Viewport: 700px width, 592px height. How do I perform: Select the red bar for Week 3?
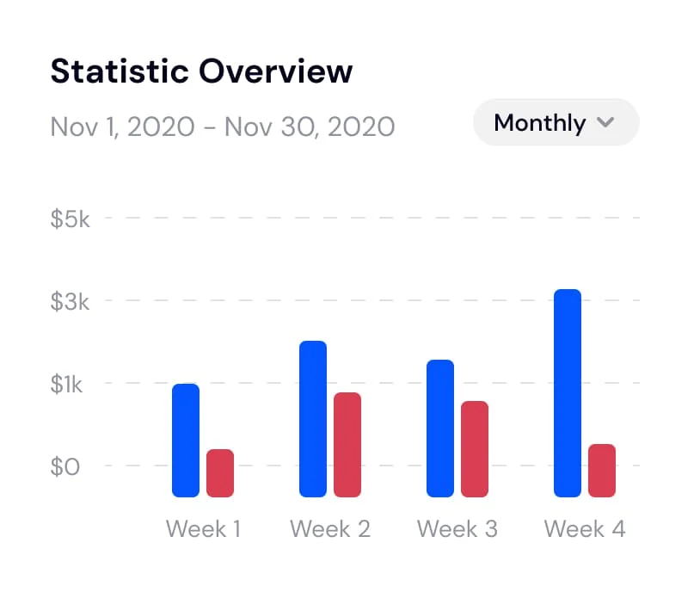click(x=474, y=447)
